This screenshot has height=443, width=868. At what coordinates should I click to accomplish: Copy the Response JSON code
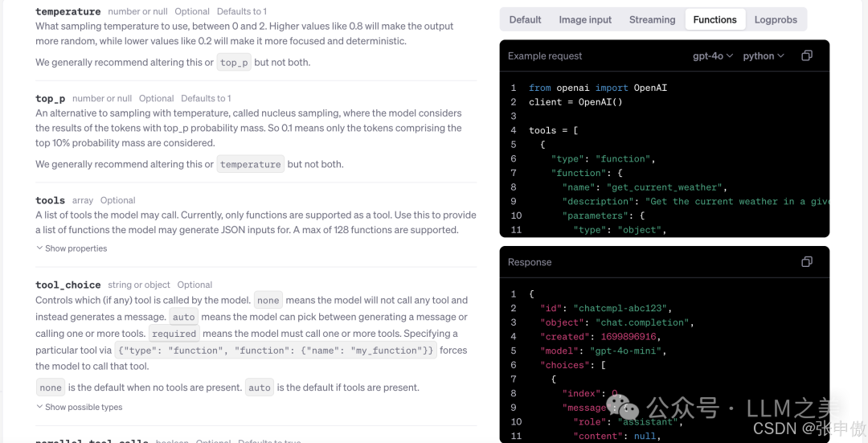(807, 262)
